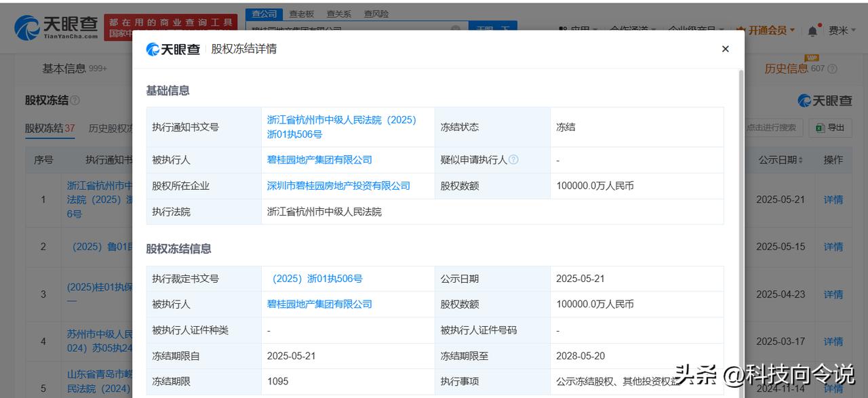This screenshot has width=868, height=398.
Task: Open the 费米 user account dropdown
Action: (841, 31)
